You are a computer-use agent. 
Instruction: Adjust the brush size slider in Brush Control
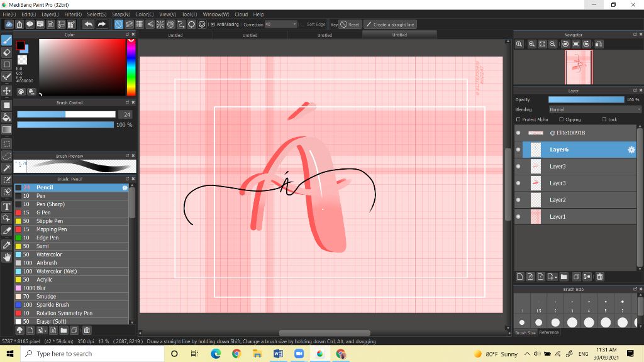pos(66,114)
